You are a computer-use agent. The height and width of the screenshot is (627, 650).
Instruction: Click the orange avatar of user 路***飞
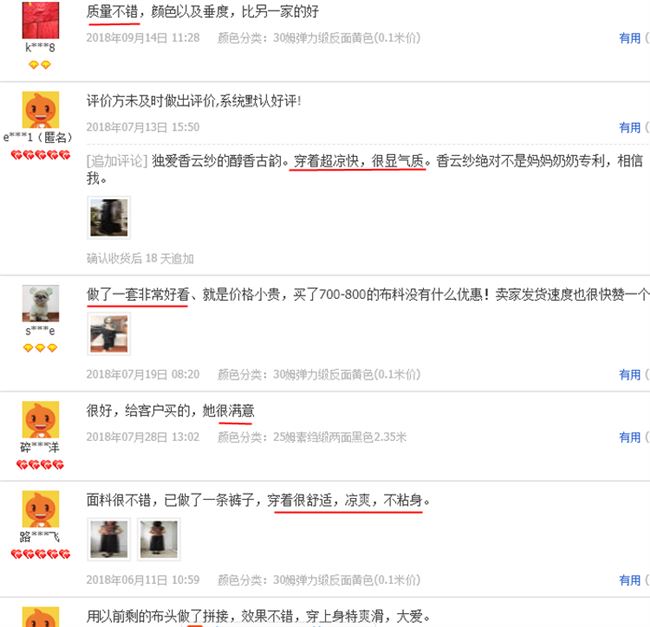pyautogui.click(x=40, y=509)
